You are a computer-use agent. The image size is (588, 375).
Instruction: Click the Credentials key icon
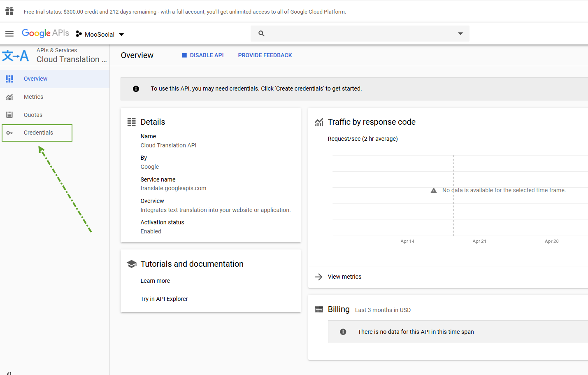[9, 133]
